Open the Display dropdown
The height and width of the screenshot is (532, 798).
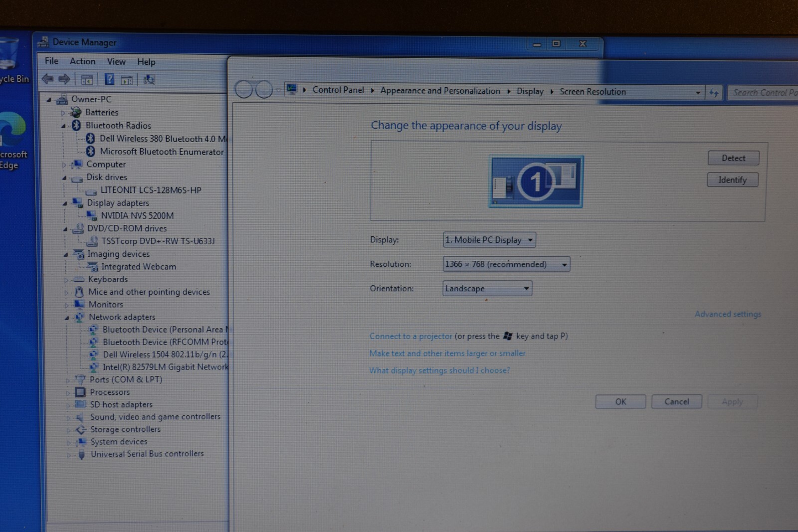(489, 240)
